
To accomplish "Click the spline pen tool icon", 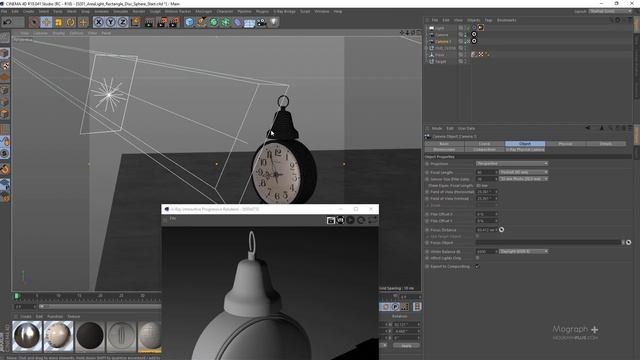I will pyautogui.click(x=201, y=22).
